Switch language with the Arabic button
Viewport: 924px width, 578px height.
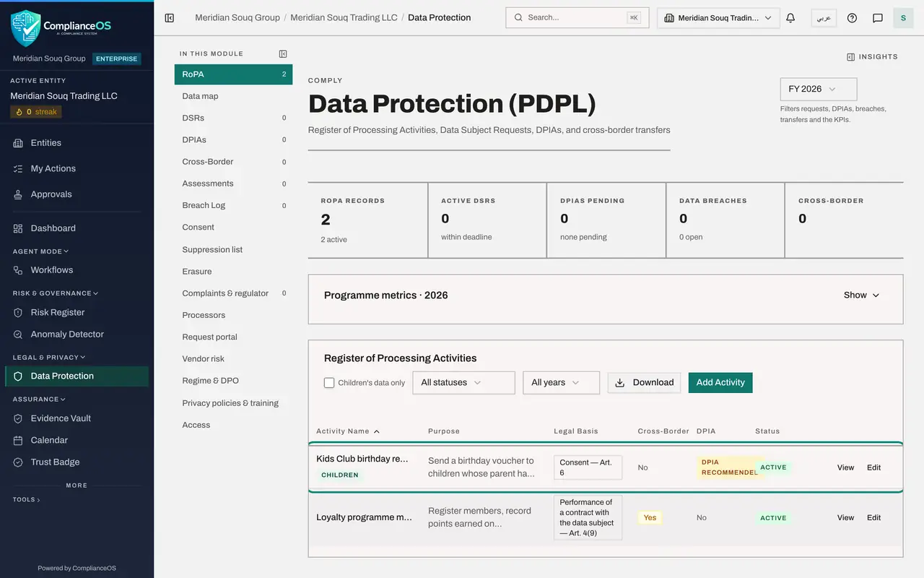824,18
